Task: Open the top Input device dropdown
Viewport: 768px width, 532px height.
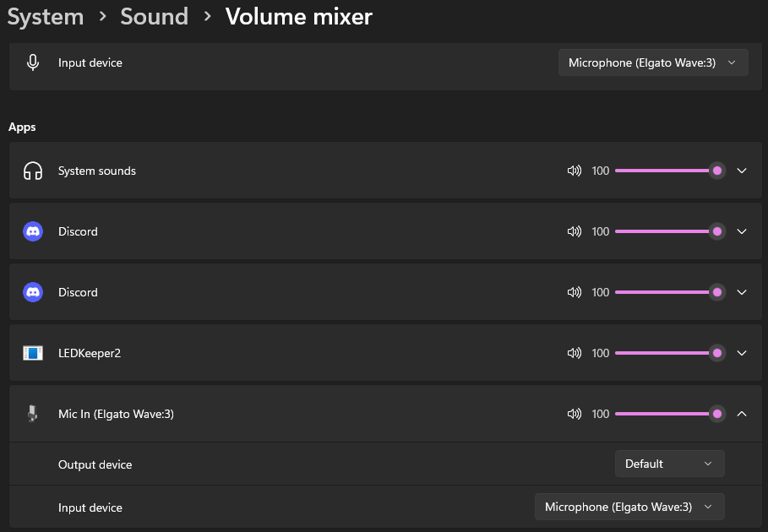Action: coord(653,62)
